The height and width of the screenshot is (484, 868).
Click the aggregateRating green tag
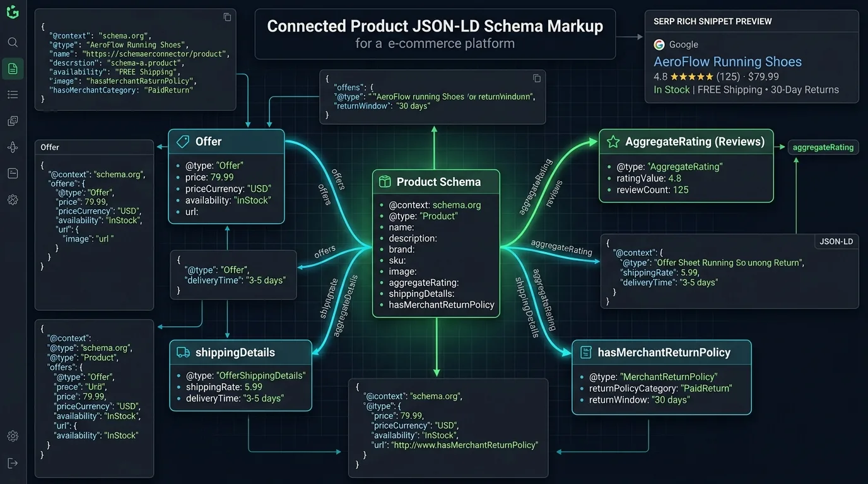(x=823, y=147)
